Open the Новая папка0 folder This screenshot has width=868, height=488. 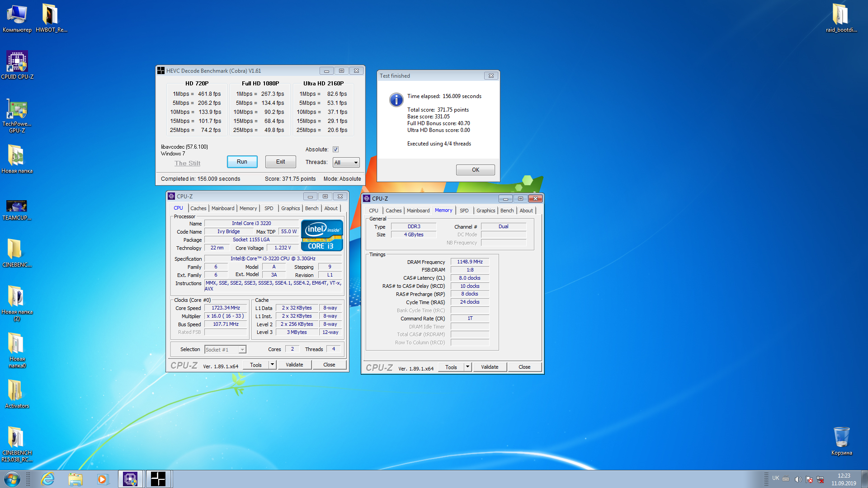point(17,350)
